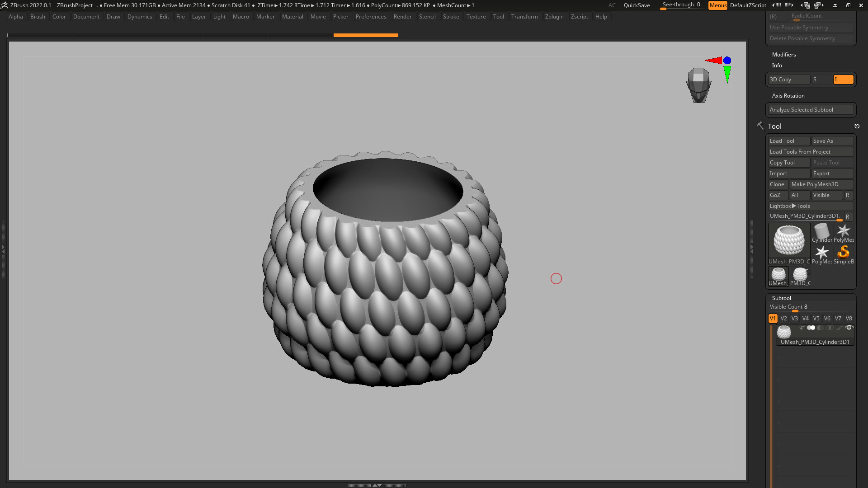Toggle the Menus button
This screenshot has width=868, height=488.
(718, 5)
